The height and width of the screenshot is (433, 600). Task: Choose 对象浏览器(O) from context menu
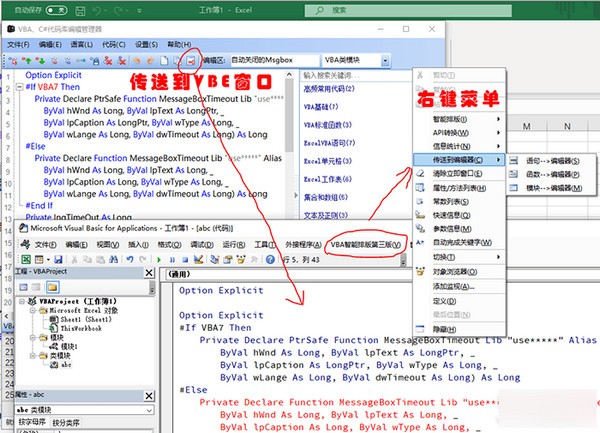[459, 272]
